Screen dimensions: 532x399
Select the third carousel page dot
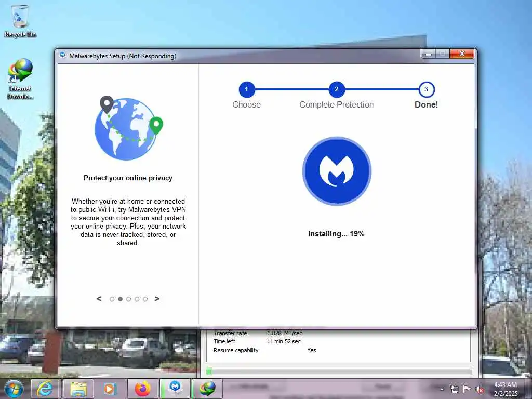click(129, 299)
